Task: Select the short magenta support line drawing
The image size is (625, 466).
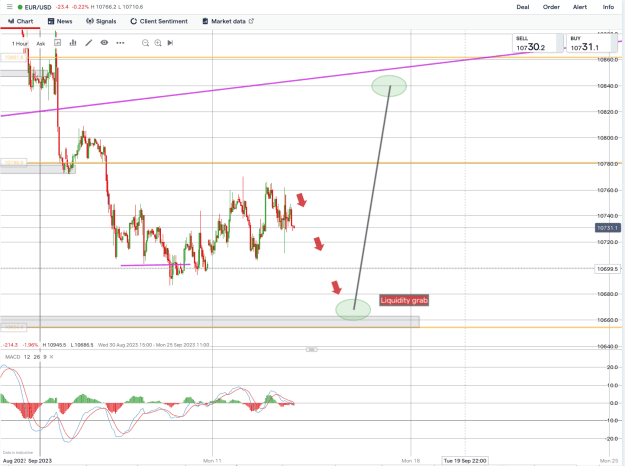Action: (x=155, y=265)
